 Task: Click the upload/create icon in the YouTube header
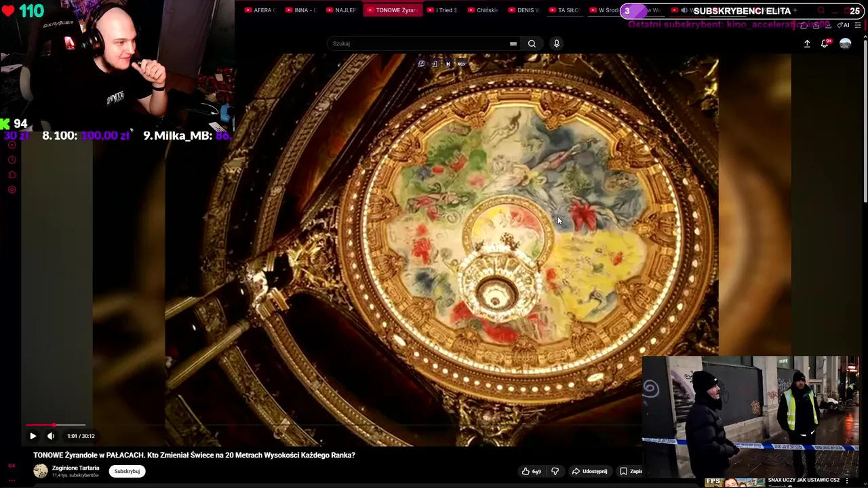[807, 43]
